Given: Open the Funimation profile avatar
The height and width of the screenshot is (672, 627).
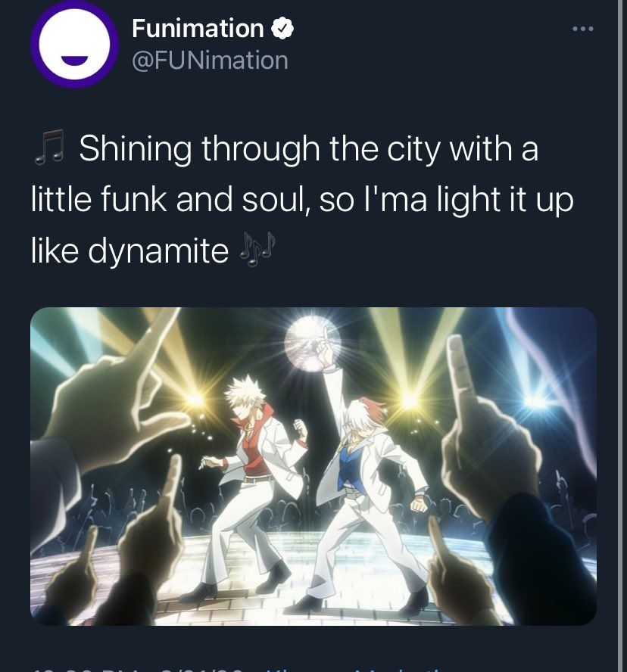Looking at the screenshot, I should 75,44.
